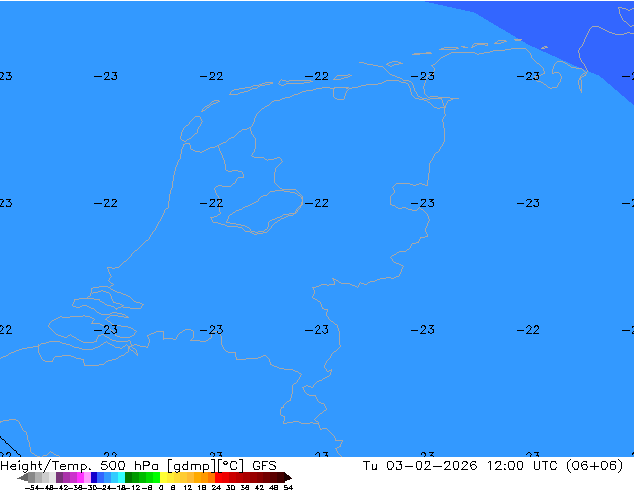Pick the dark purple swatch beside the grey shades
This screenshot has height=490, width=634.
point(59,477)
